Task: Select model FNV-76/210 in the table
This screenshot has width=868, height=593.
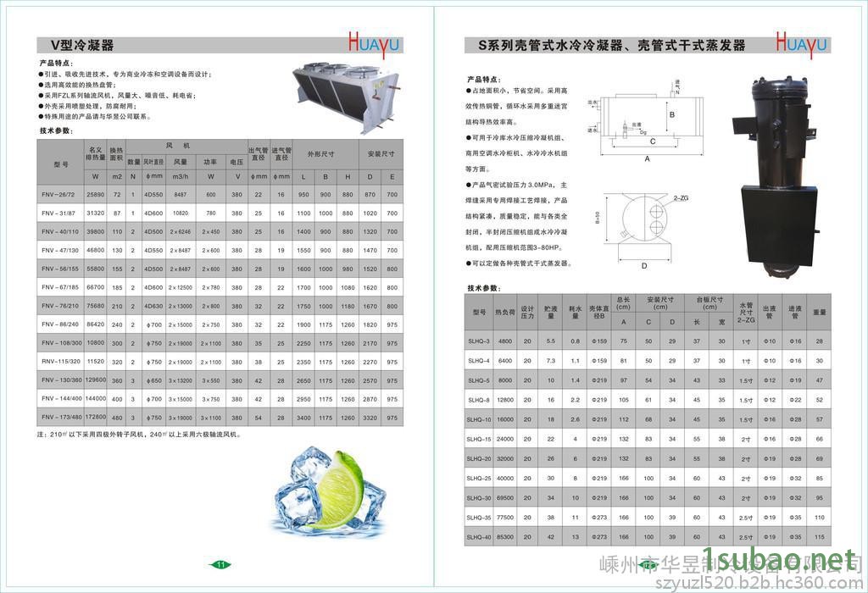Action: pos(60,306)
